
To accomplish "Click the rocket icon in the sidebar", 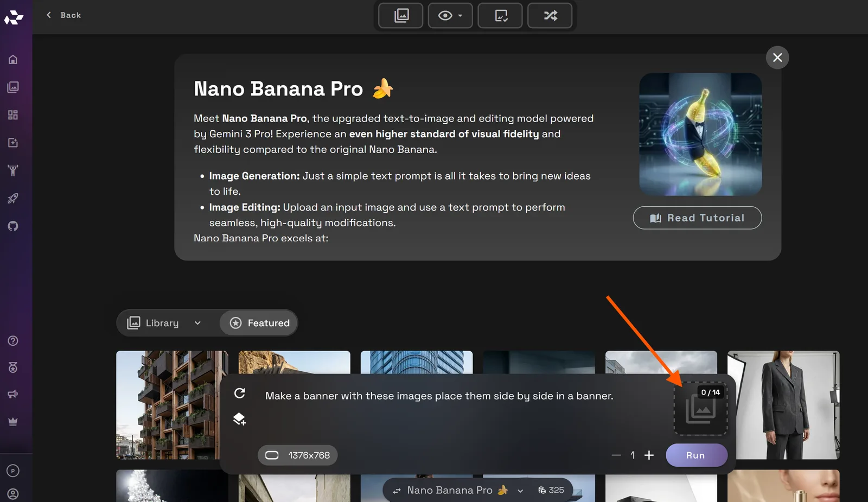I will pyautogui.click(x=13, y=199).
